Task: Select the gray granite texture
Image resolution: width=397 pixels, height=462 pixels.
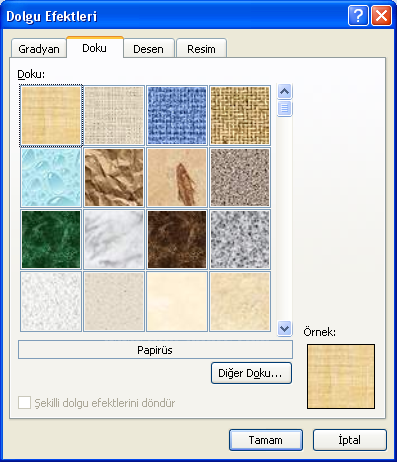Action: tap(240, 239)
